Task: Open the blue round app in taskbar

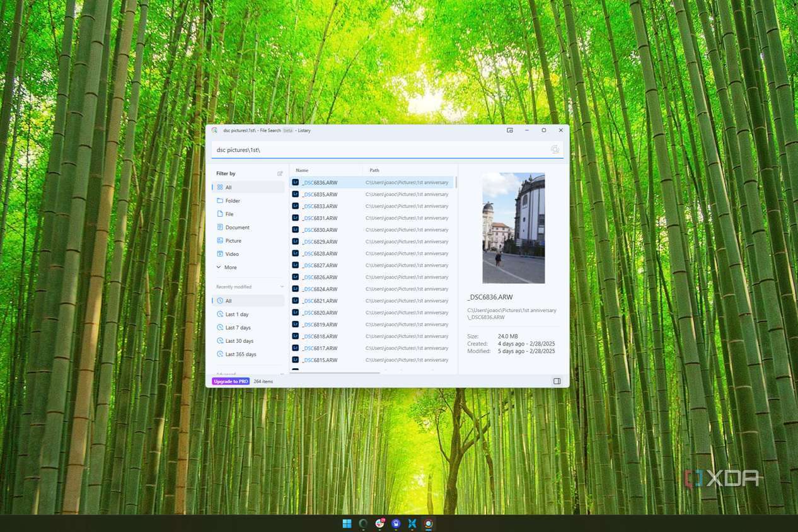Action: click(396, 524)
